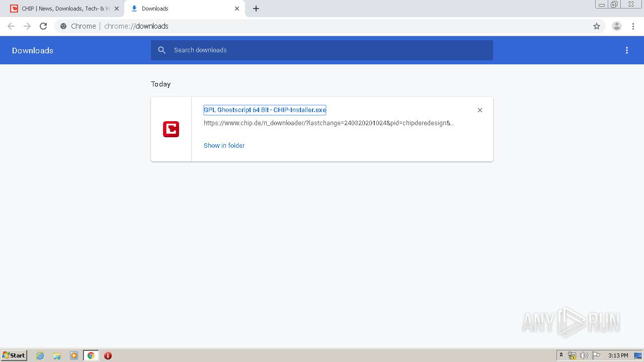Switch to the CHIP News tab
The width and height of the screenshot is (644, 362).
click(x=64, y=9)
